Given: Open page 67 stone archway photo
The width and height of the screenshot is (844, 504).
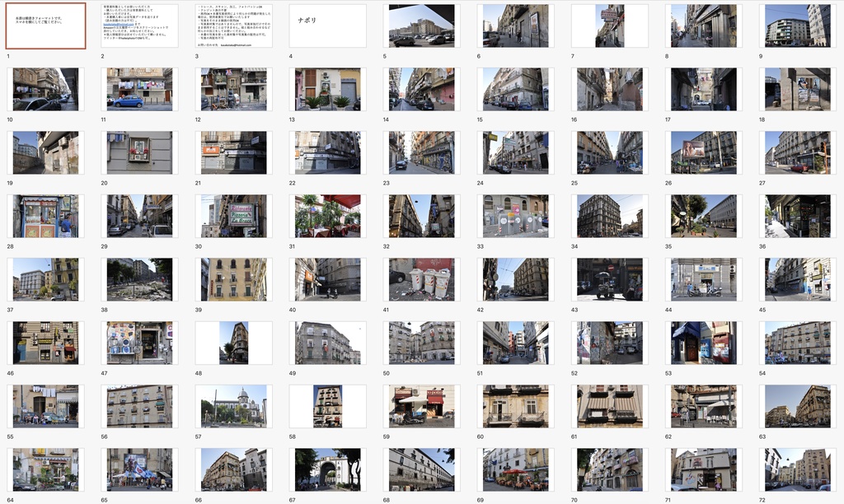Looking at the screenshot, I should [x=328, y=470].
